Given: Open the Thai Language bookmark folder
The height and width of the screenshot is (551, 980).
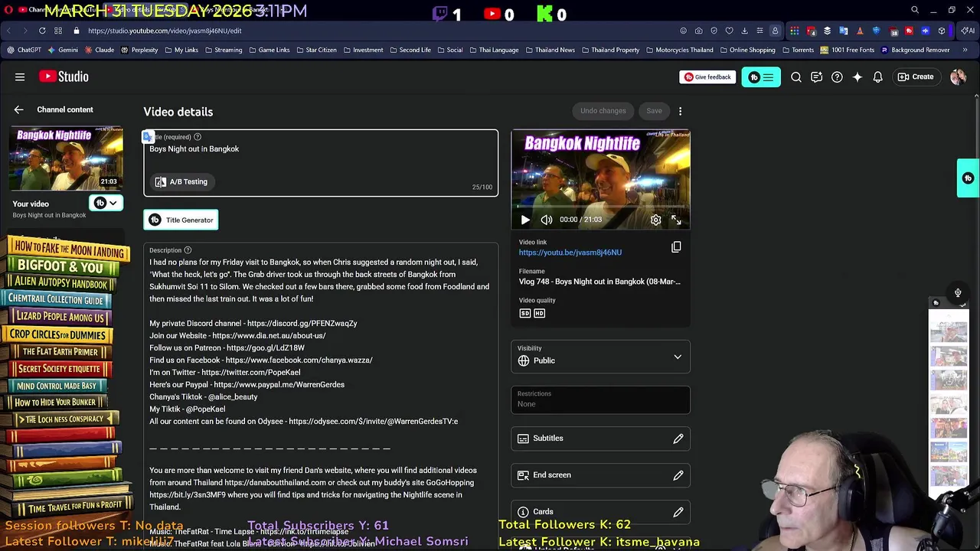Looking at the screenshot, I should [493, 50].
